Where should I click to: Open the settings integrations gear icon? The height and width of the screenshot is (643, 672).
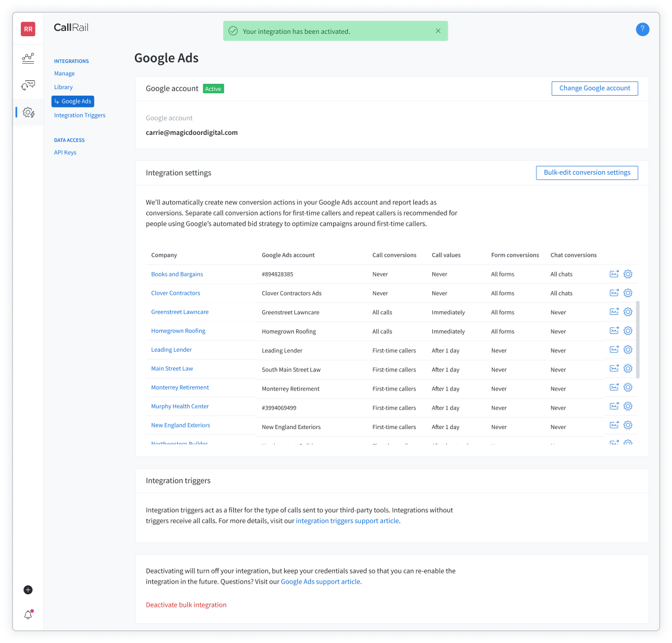pyautogui.click(x=29, y=113)
